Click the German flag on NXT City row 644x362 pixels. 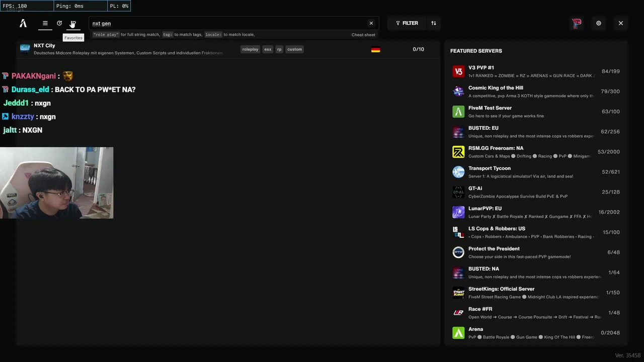click(375, 49)
